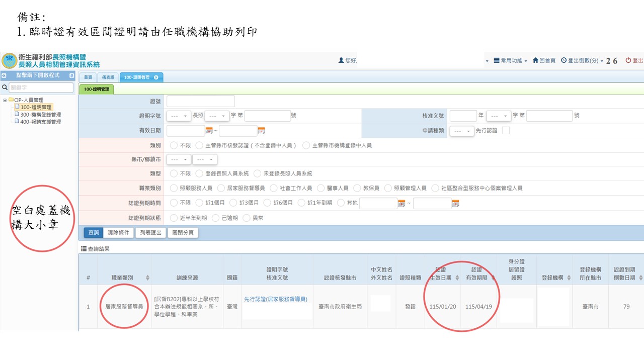This screenshot has width=644, height=362.
Task: Open calendar for 有效日期 start date
Action: coord(209,131)
